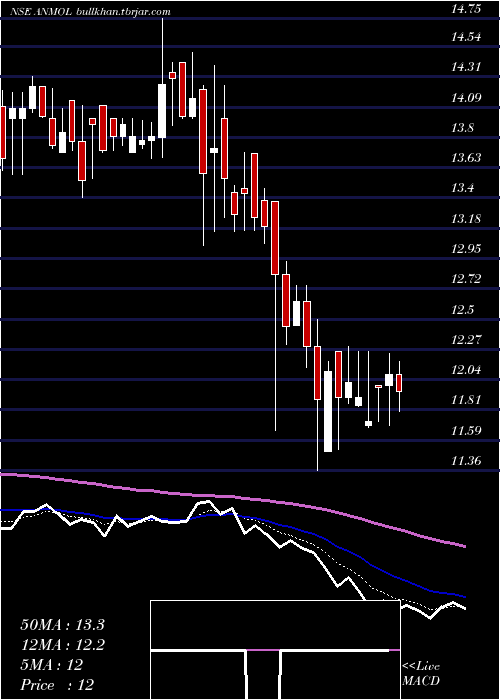This screenshot has width=500, height=700.
Task: Click the 12.95 price axis label
Action: tap(466, 248)
